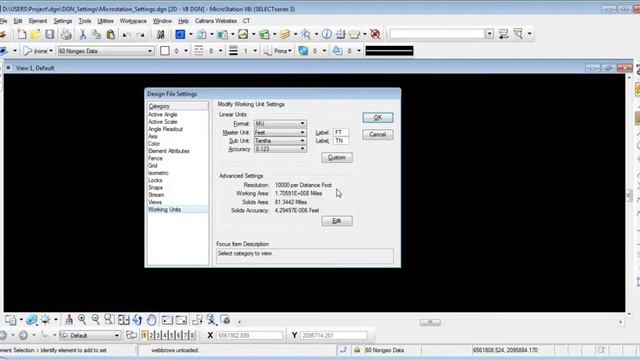Open the Utilities menu
The width and height of the screenshot is (640, 360).
[x=106, y=21]
